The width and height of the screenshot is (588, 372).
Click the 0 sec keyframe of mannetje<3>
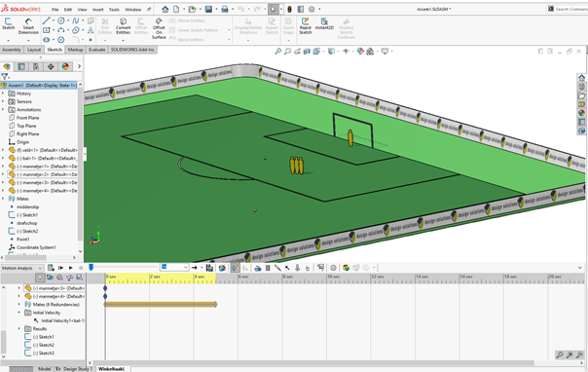105,288
